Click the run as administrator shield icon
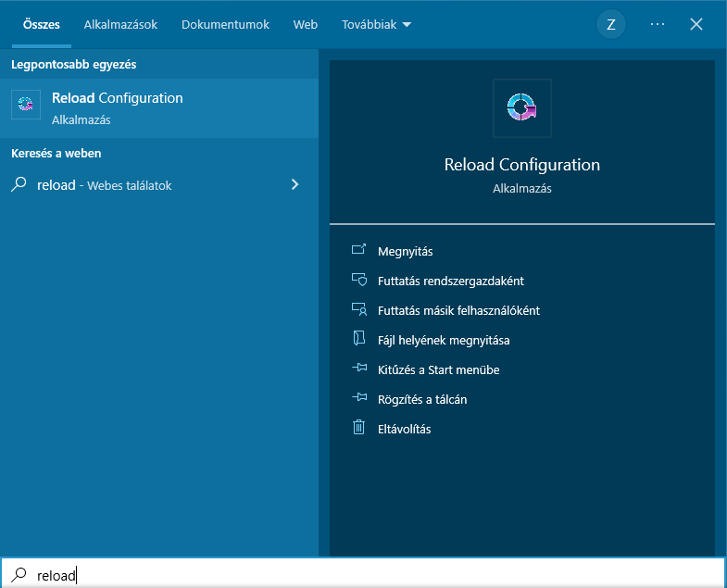727x588 pixels. tap(358, 280)
